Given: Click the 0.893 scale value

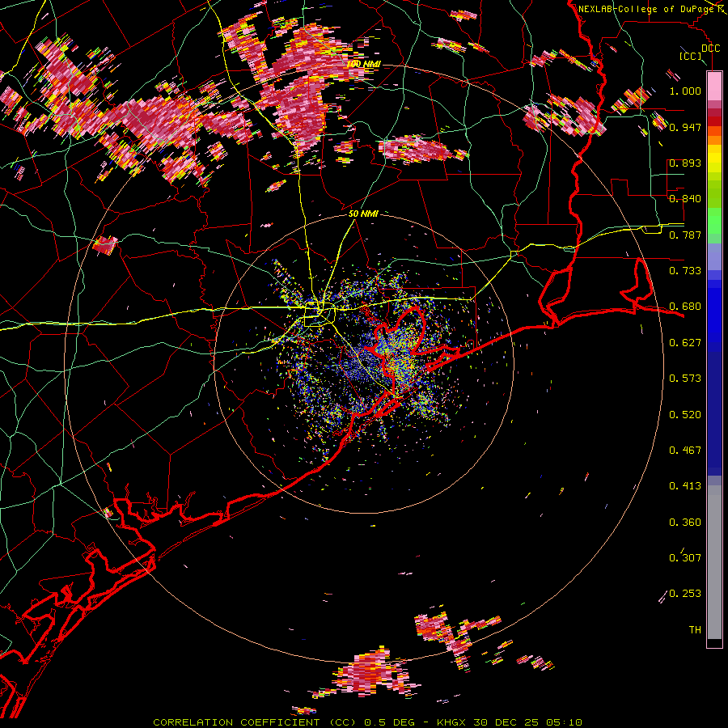Looking at the screenshot, I should click(685, 163).
